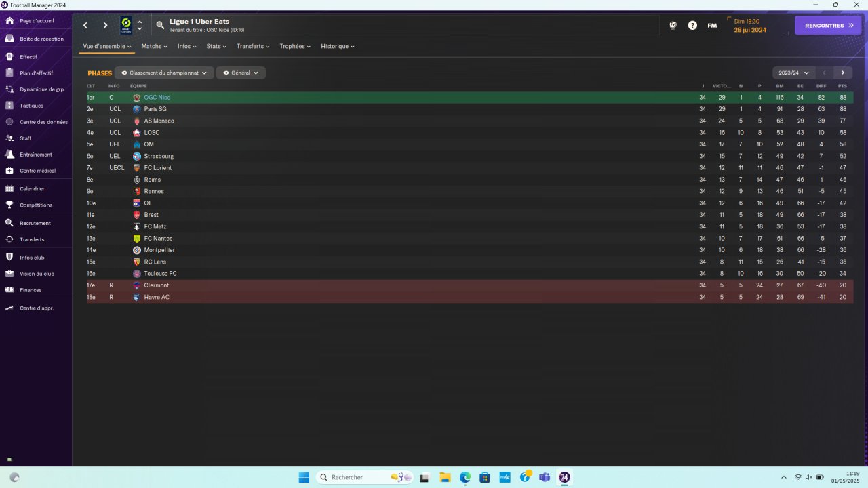
Task: Open Plan d'effectif in the sidebar
Action: [x=36, y=73]
